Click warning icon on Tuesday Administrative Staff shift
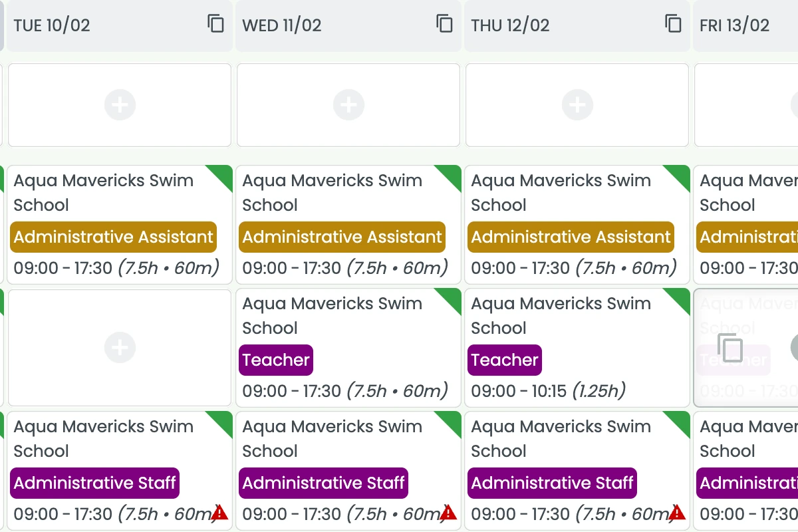798x532 pixels. 219,513
